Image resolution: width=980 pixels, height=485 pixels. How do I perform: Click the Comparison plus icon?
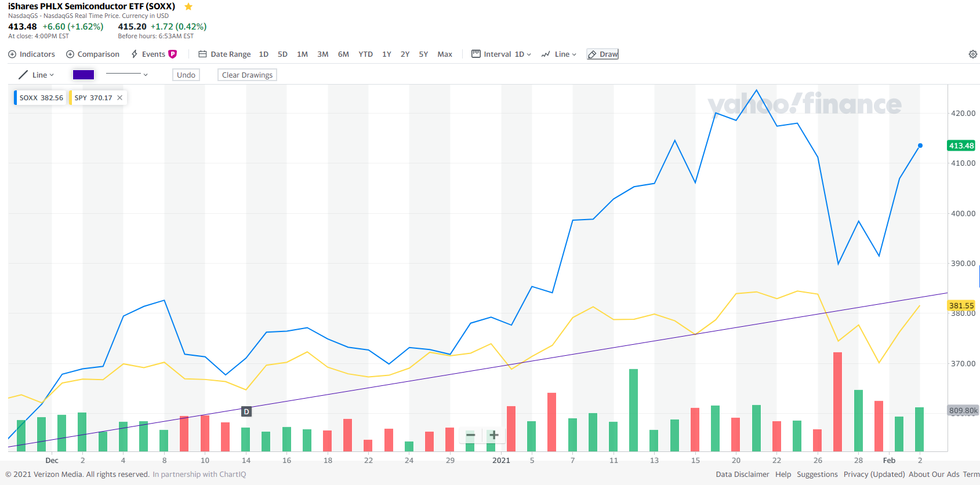point(70,54)
